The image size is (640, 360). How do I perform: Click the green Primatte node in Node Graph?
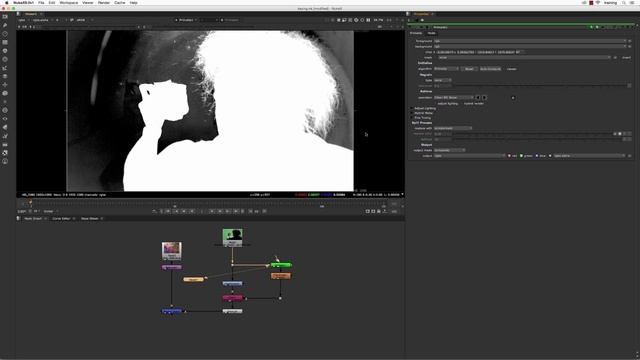point(281,265)
